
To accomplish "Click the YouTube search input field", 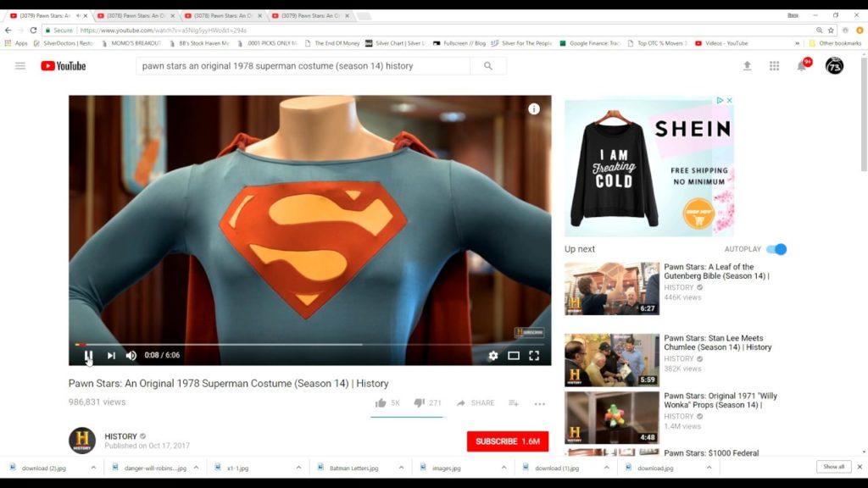I will click(x=303, y=66).
